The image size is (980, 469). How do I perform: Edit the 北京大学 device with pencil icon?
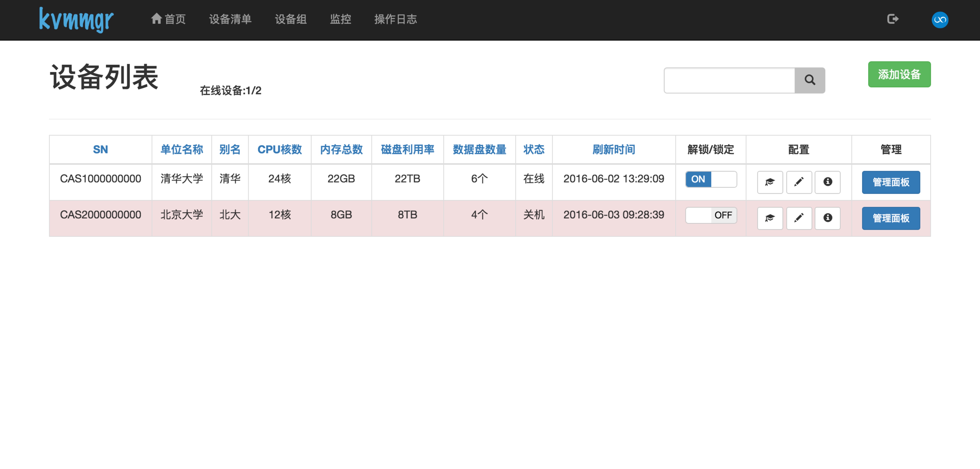[799, 218]
